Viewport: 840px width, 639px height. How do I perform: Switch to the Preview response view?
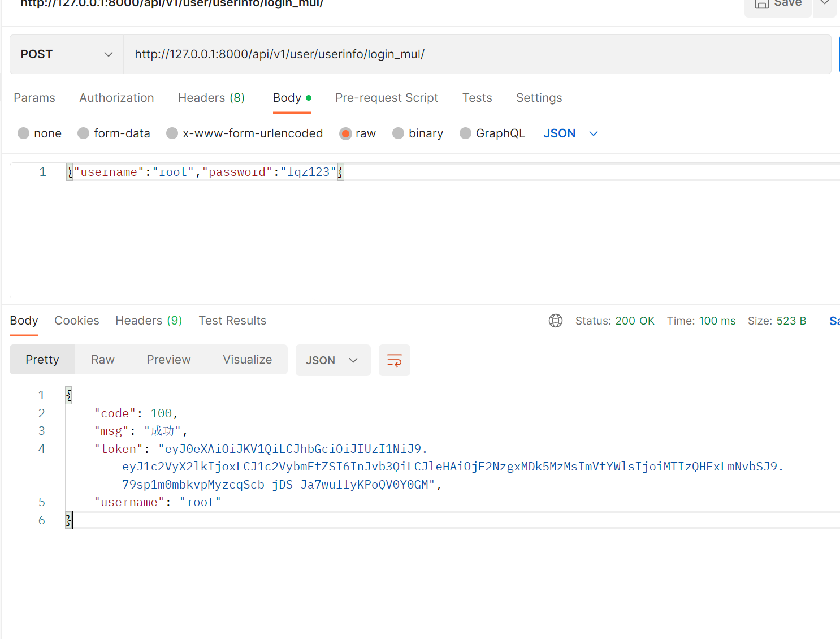(168, 360)
